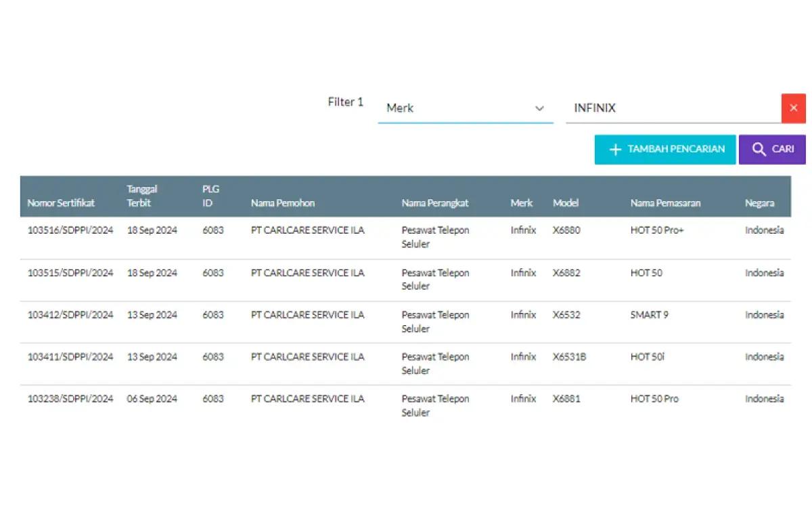The width and height of the screenshot is (812, 508).
Task: Select certificate number 103411/SDPPI/2024
Action: tap(70, 357)
